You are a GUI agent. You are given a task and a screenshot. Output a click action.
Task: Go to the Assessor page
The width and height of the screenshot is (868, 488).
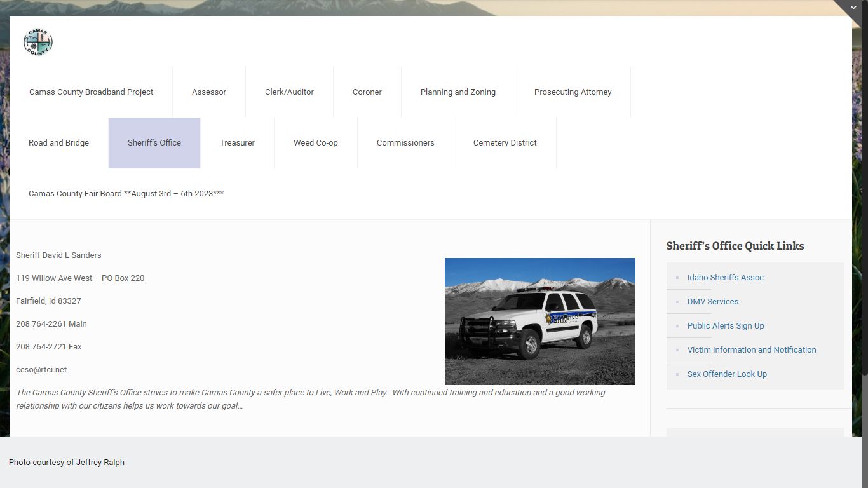209,92
